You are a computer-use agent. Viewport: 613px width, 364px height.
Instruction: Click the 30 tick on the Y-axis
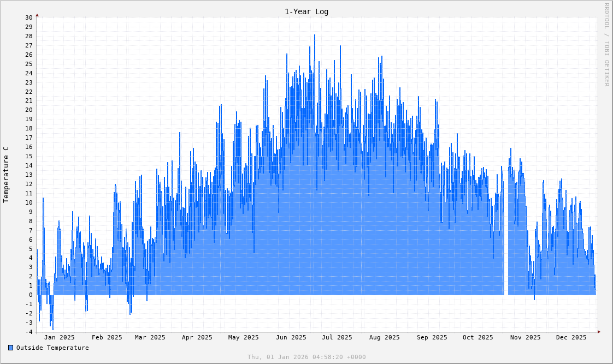pos(28,17)
